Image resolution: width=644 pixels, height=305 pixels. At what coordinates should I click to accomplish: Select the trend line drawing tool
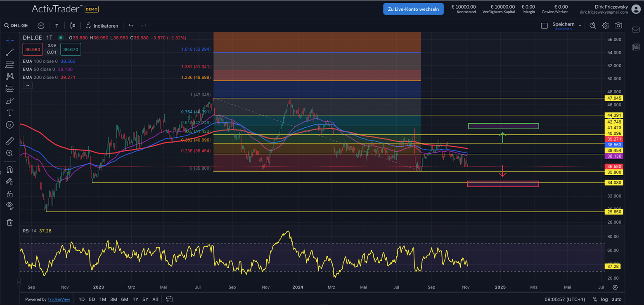coord(10,52)
